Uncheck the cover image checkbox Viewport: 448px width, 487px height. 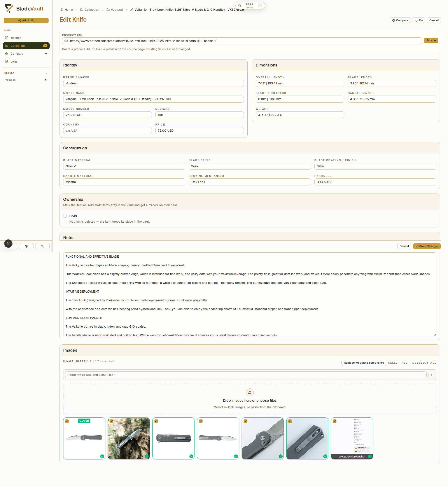[x=67, y=421]
